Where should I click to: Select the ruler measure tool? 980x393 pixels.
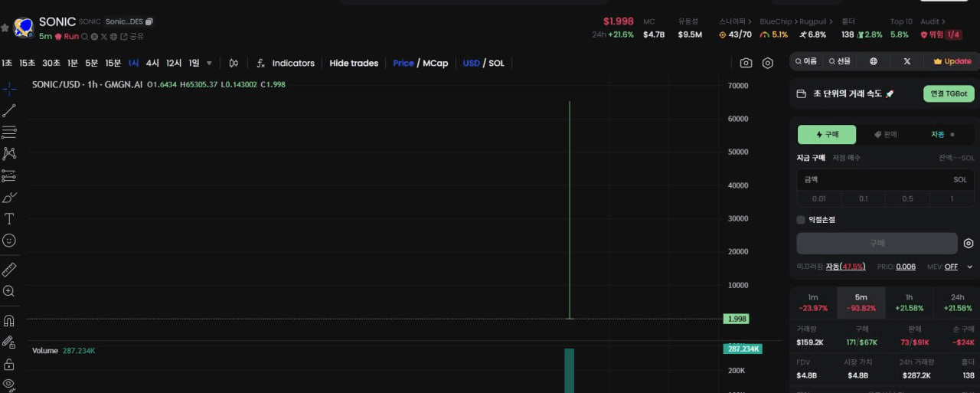pos(9,270)
